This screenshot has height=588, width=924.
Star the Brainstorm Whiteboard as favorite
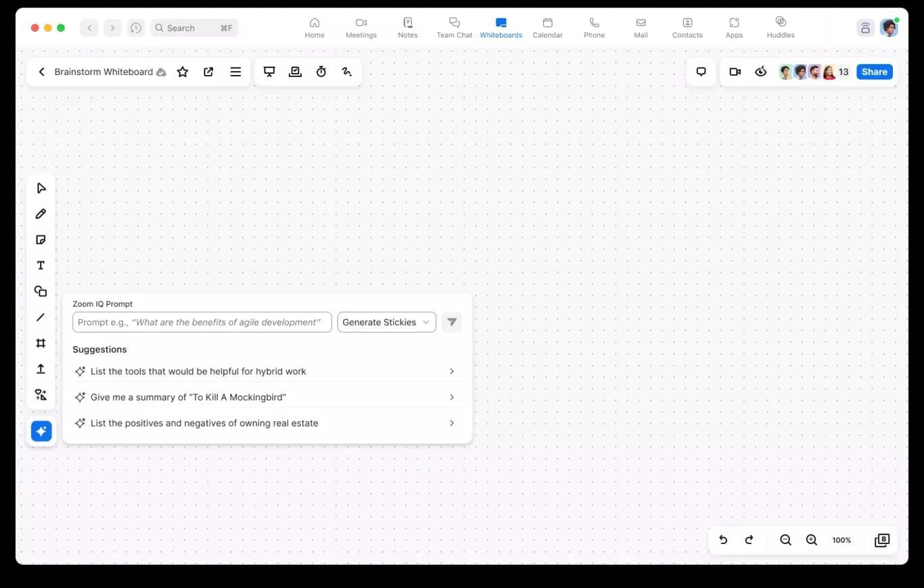click(x=183, y=72)
